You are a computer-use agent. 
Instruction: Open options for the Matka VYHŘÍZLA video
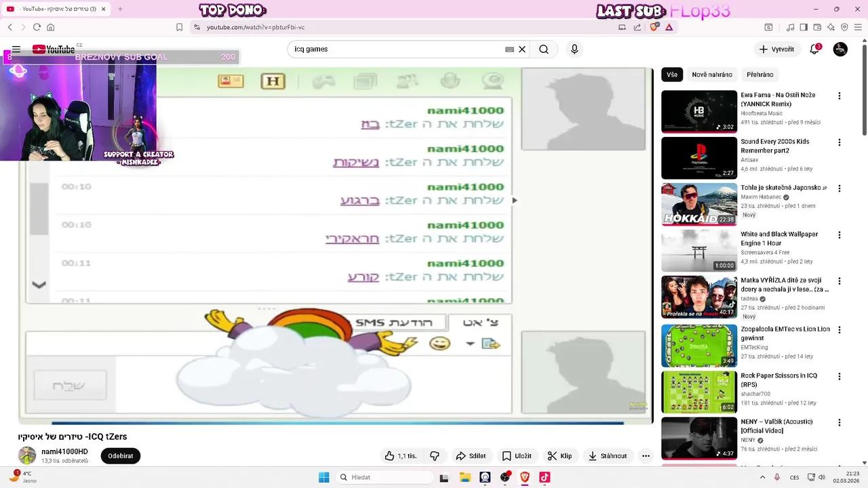(x=840, y=281)
